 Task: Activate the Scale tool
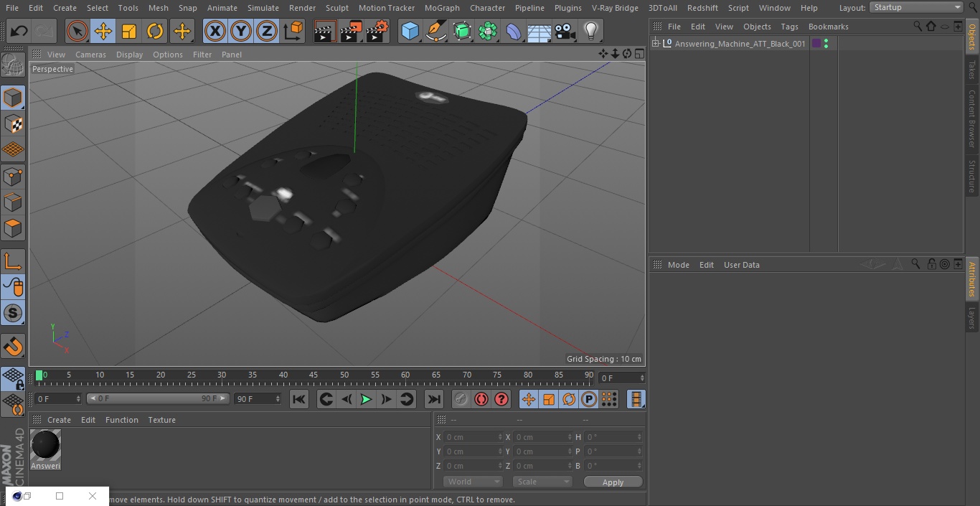click(x=129, y=31)
